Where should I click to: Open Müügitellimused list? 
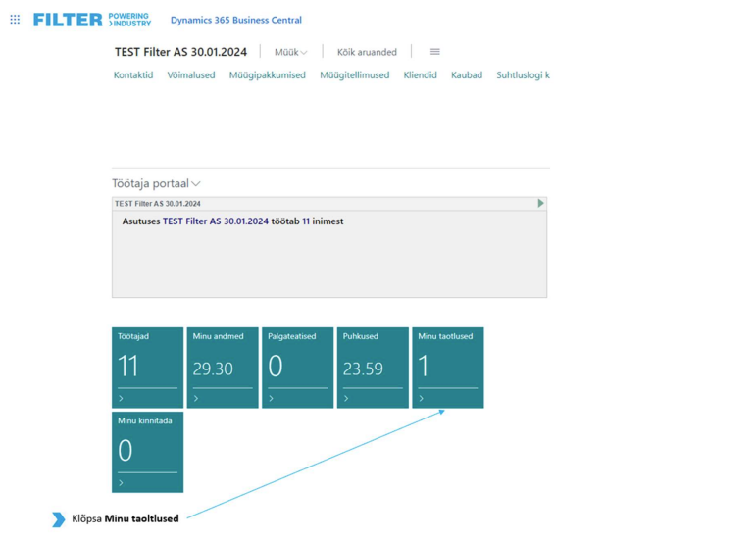click(x=354, y=75)
